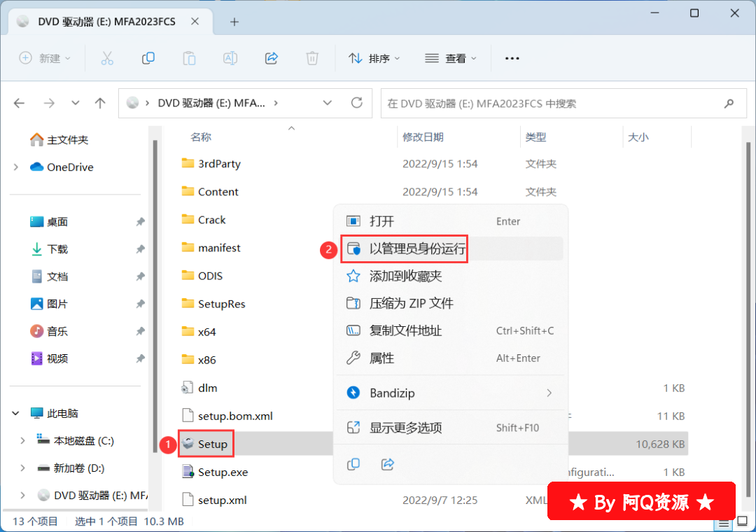Collapse the 此电脑 tree node
Image resolution: width=756 pixels, height=532 pixels.
(x=16, y=413)
